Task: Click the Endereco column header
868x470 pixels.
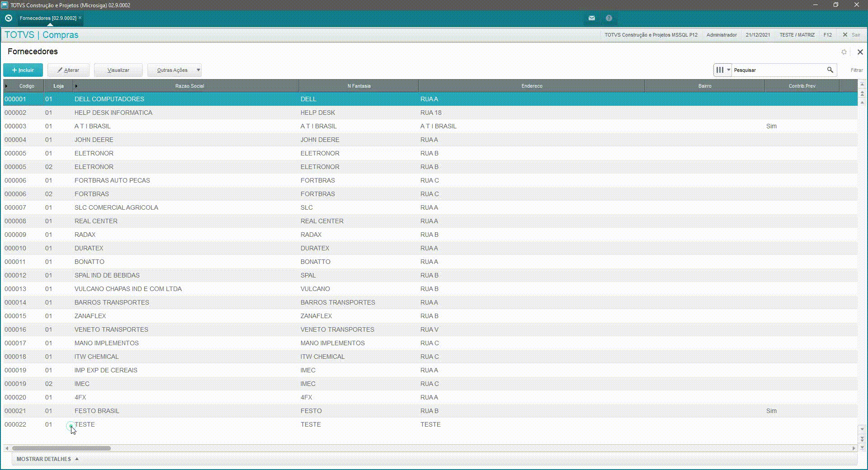Action: (x=532, y=86)
